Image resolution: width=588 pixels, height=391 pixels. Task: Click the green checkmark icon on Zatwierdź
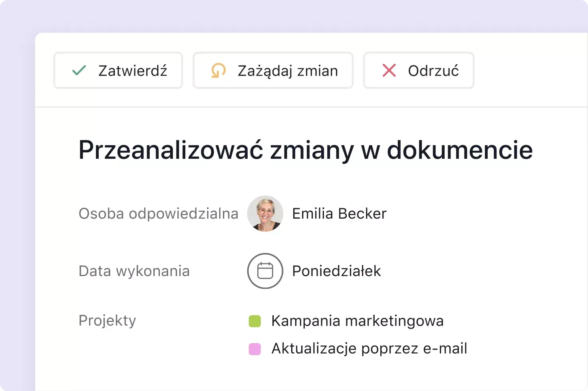click(79, 70)
